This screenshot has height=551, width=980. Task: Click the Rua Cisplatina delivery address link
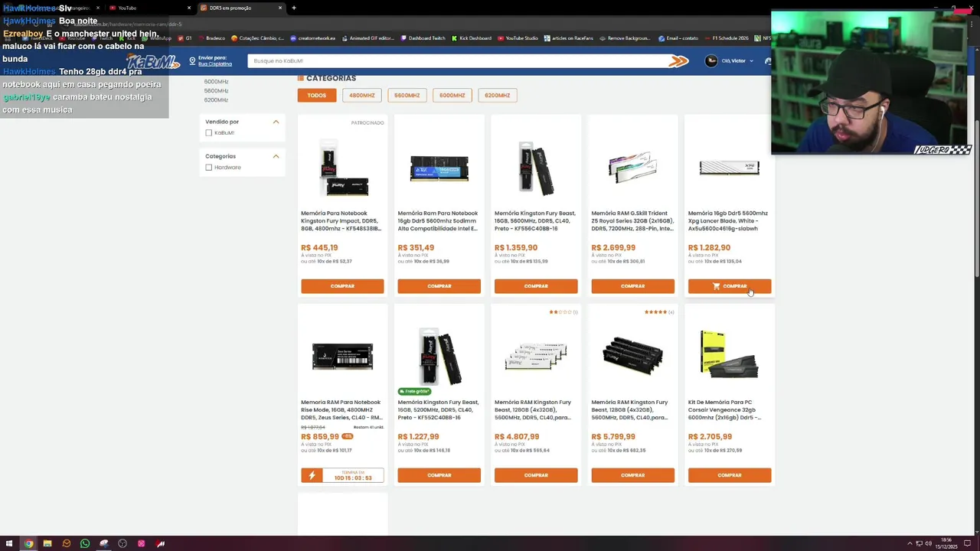coord(215,64)
